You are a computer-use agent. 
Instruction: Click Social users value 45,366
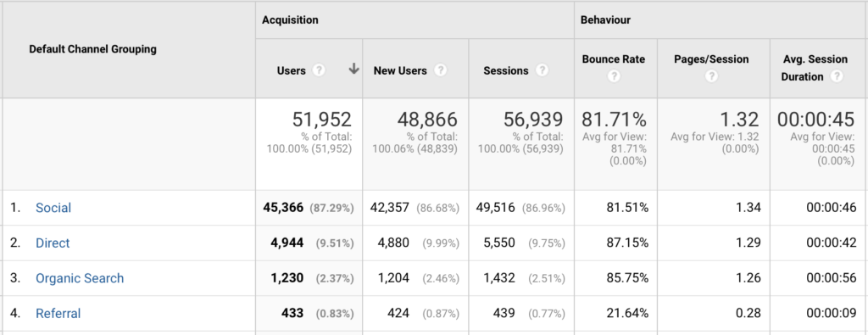283,208
